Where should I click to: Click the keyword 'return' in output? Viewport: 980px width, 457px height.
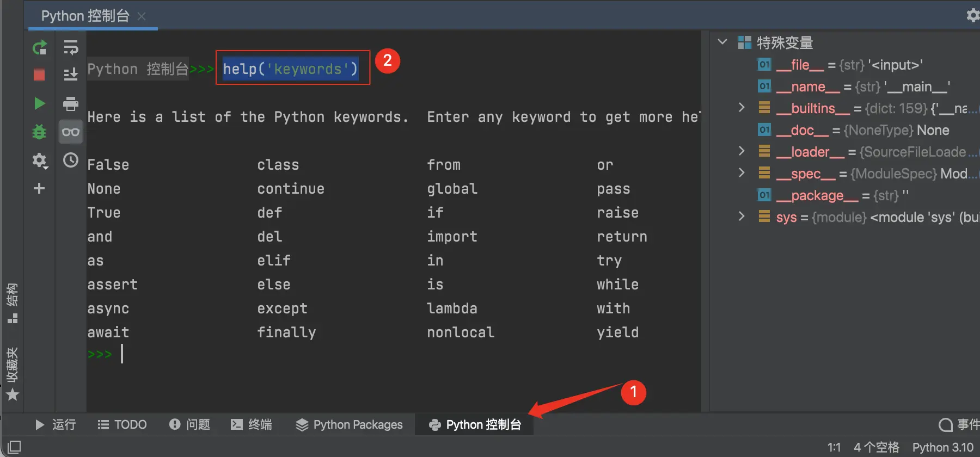622,237
